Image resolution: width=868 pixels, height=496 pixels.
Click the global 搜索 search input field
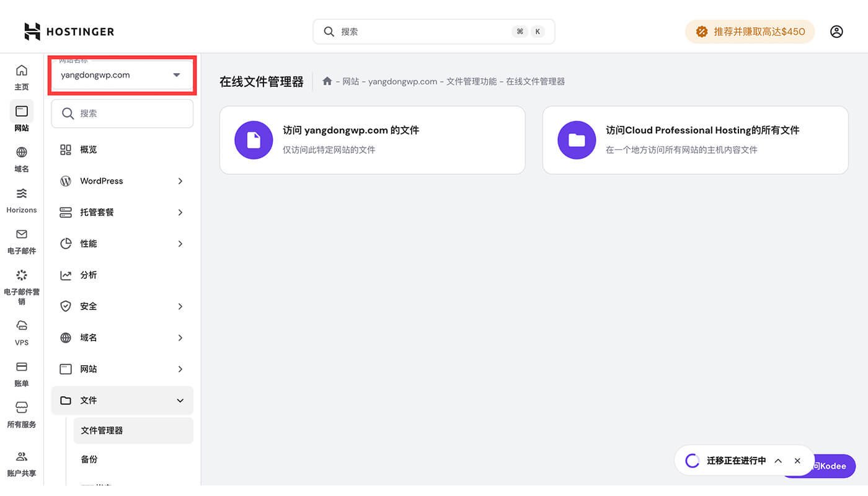[433, 31]
